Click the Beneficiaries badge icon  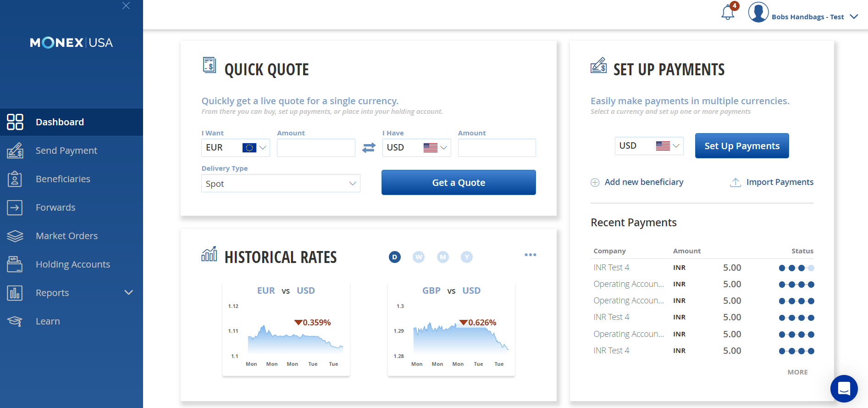pyautogui.click(x=15, y=179)
